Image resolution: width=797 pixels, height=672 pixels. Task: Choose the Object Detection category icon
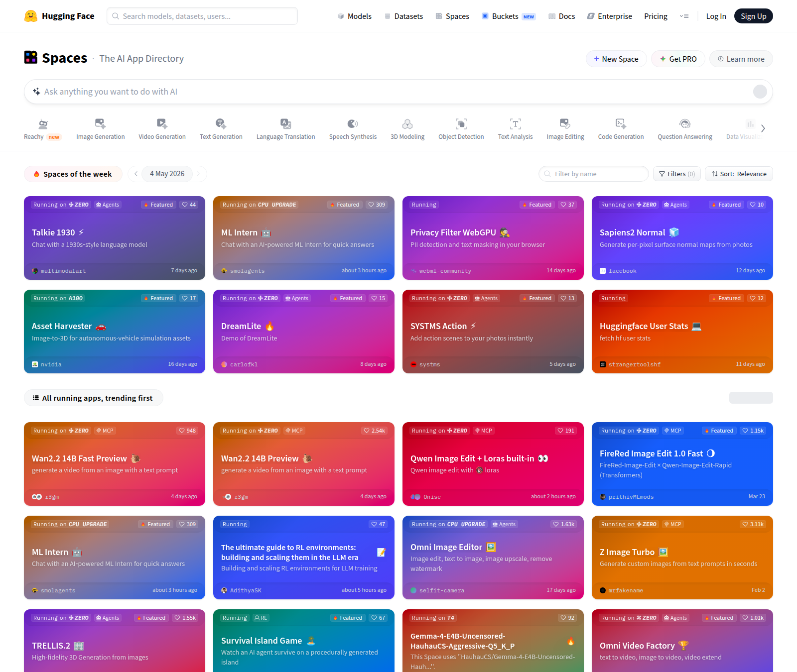pyautogui.click(x=461, y=124)
